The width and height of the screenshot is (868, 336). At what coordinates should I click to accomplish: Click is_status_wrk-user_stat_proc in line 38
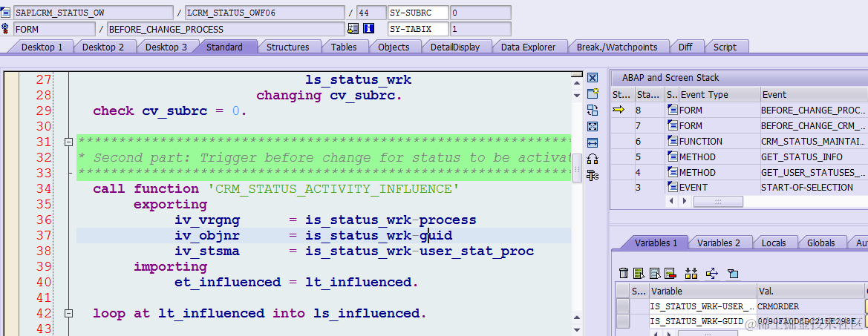[x=420, y=251]
